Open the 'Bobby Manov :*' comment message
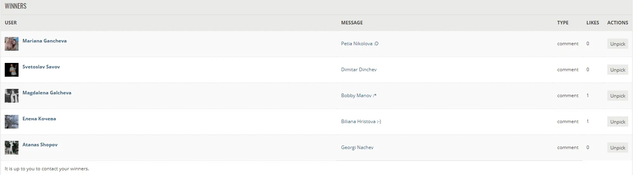This screenshot has width=644, height=175. [x=359, y=96]
